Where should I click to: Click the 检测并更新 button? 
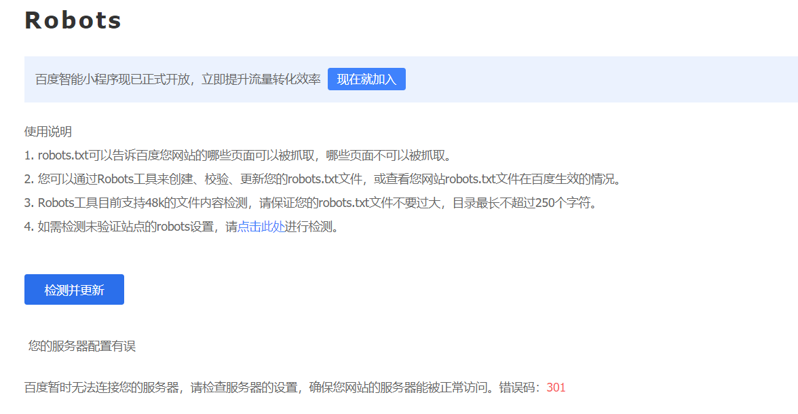point(74,289)
